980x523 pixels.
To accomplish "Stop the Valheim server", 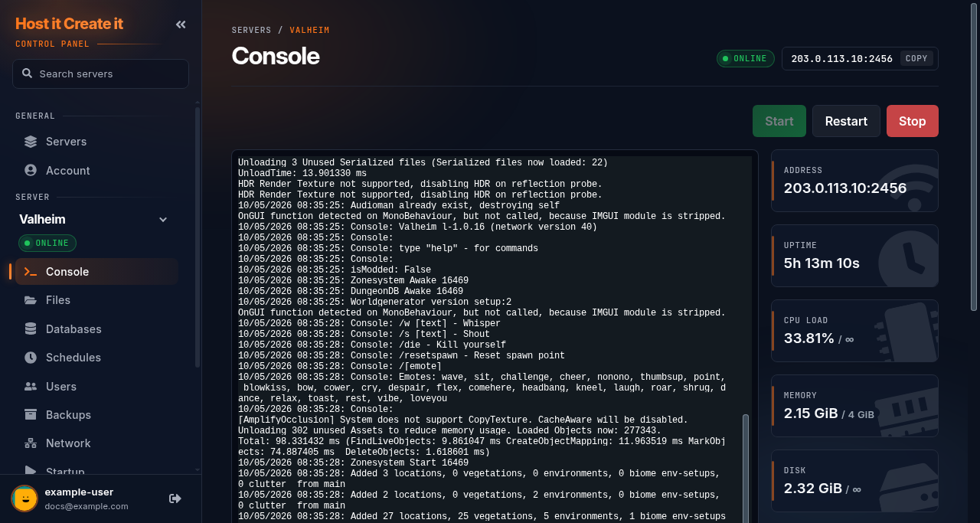I will point(913,121).
